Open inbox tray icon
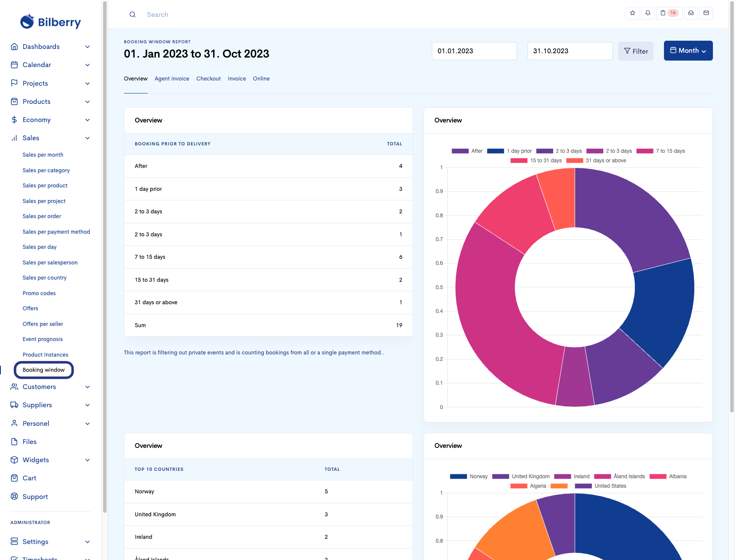Screen dimensions: 735x560 [691, 13]
